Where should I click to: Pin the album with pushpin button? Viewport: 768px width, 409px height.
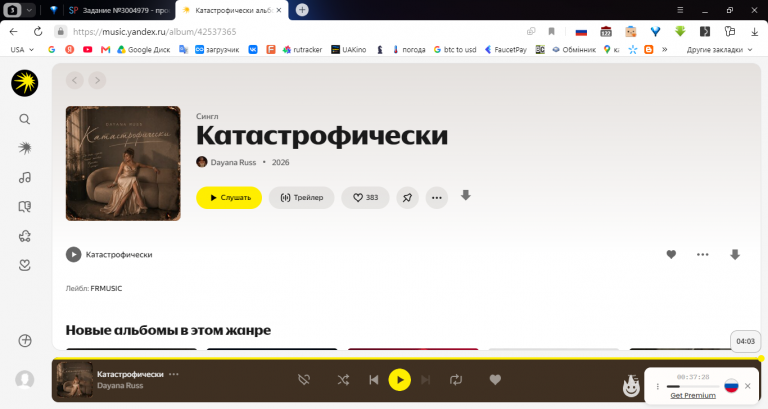408,198
